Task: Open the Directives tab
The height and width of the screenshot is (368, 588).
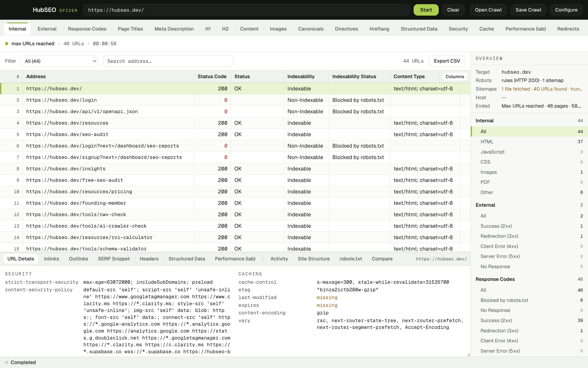Action: tap(346, 29)
